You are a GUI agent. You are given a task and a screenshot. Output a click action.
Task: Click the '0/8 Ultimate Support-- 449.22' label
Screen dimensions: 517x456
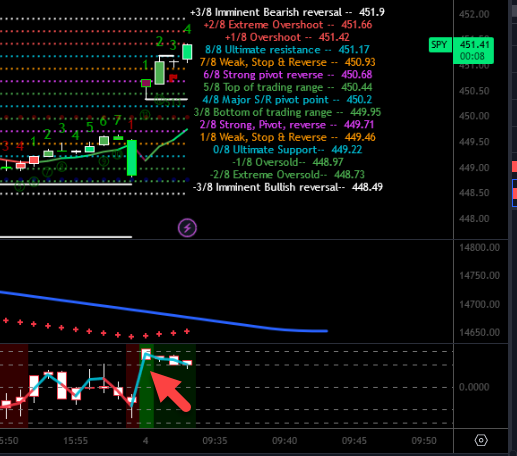point(287,149)
